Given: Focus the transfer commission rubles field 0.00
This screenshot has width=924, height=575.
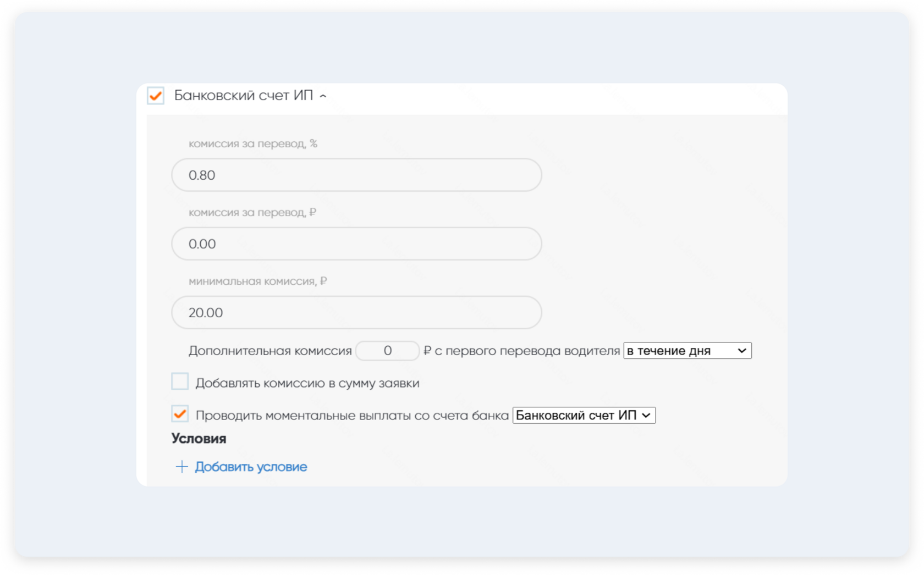Looking at the screenshot, I should point(356,244).
